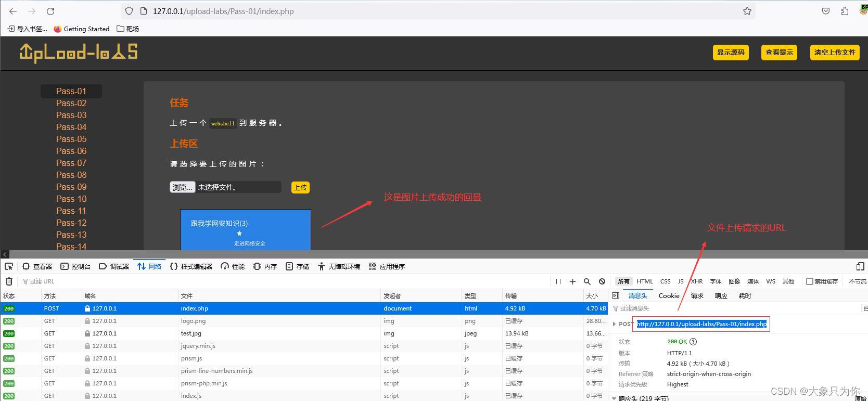Click the browser address bar
Image resolution: width=868 pixels, height=401 pixels.
437,11
